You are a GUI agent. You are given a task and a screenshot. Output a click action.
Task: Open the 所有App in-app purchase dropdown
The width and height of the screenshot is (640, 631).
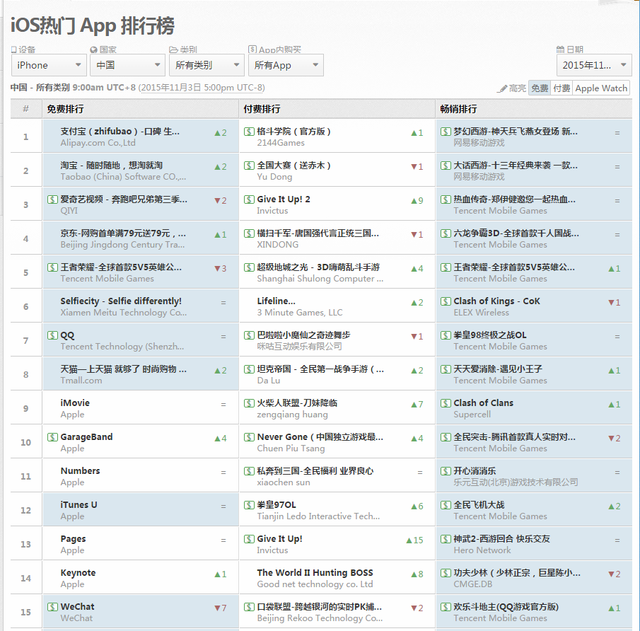click(286, 65)
